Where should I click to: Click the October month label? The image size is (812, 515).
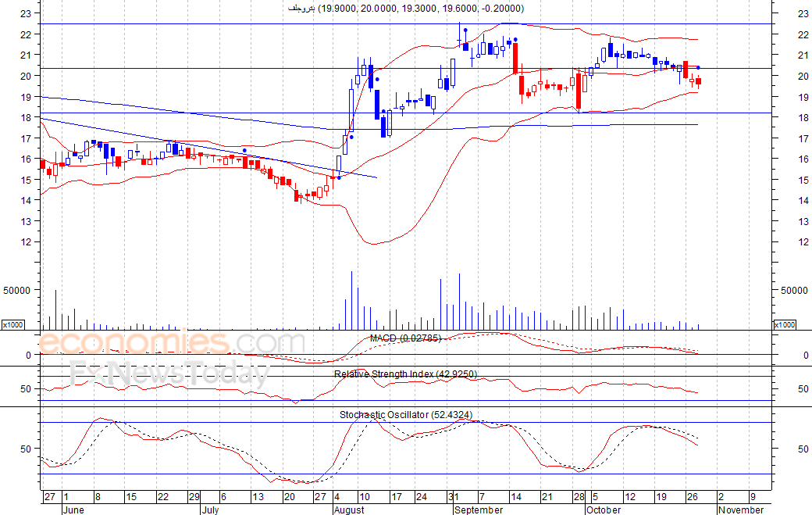pyautogui.click(x=604, y=510)
